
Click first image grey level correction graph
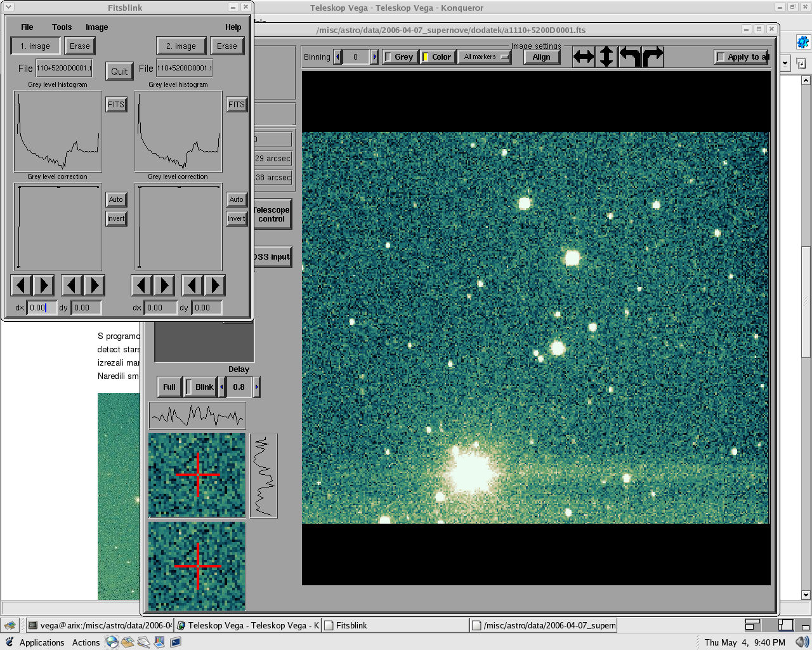[x=58, y=227]
